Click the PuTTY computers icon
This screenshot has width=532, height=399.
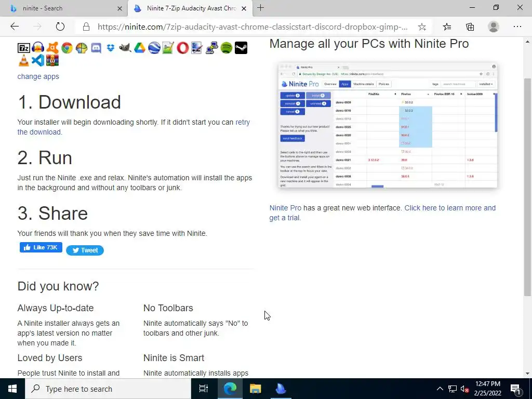[212, 48]
